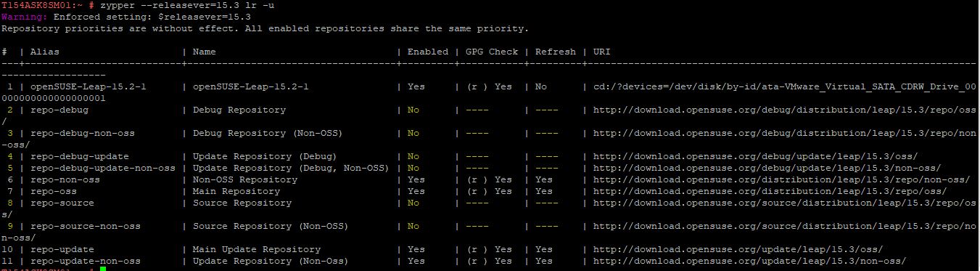Click Refresh 'No' for openSUSE-Leap-15.2-1
The image size is (980, 271).
coord(540,86)
